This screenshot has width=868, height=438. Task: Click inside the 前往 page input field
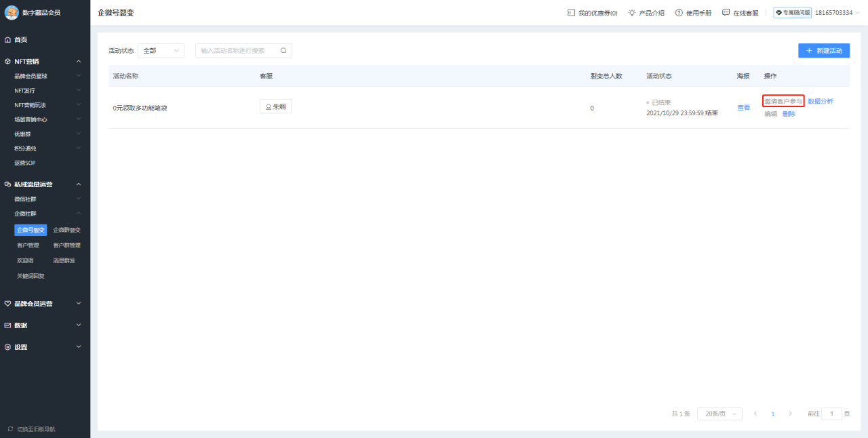click(x=832, y=413)
